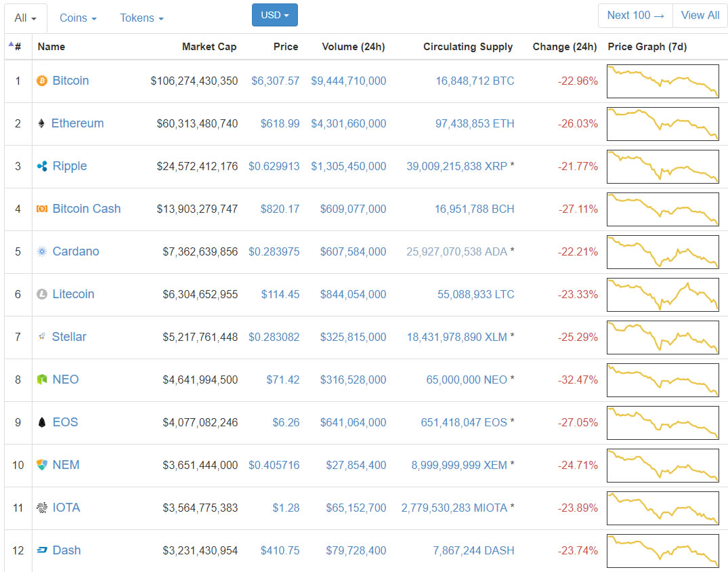Click the EOS black logo icon
The width and height of the screenshot is (728, 572).
click(x=41, y=422)
